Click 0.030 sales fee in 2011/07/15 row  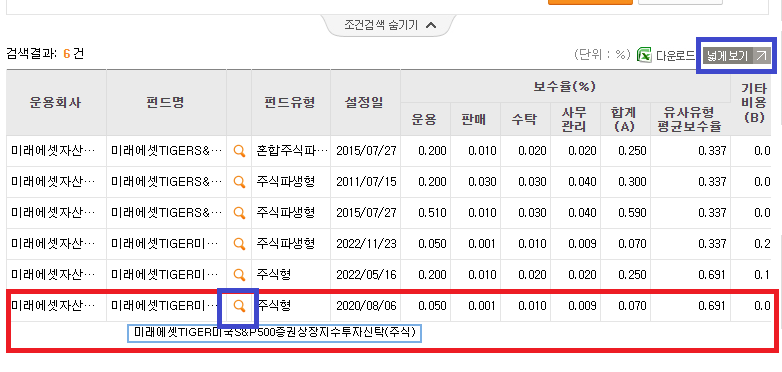(482, 182)
